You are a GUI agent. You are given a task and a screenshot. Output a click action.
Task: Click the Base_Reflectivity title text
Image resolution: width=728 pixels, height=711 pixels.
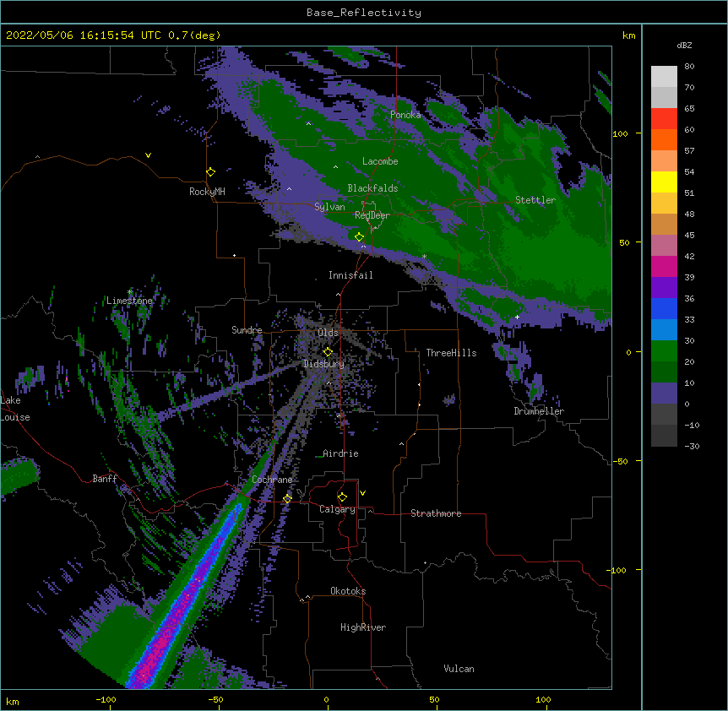364,13
